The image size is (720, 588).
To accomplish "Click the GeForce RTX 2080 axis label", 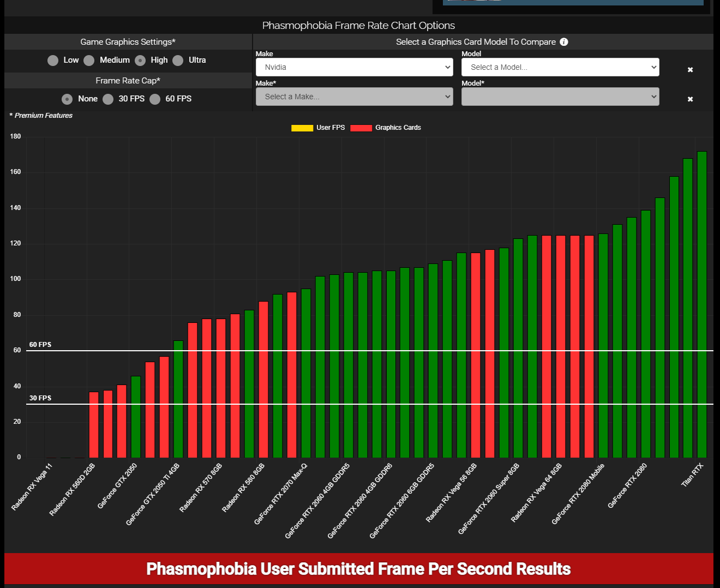I will coord(627,486).
